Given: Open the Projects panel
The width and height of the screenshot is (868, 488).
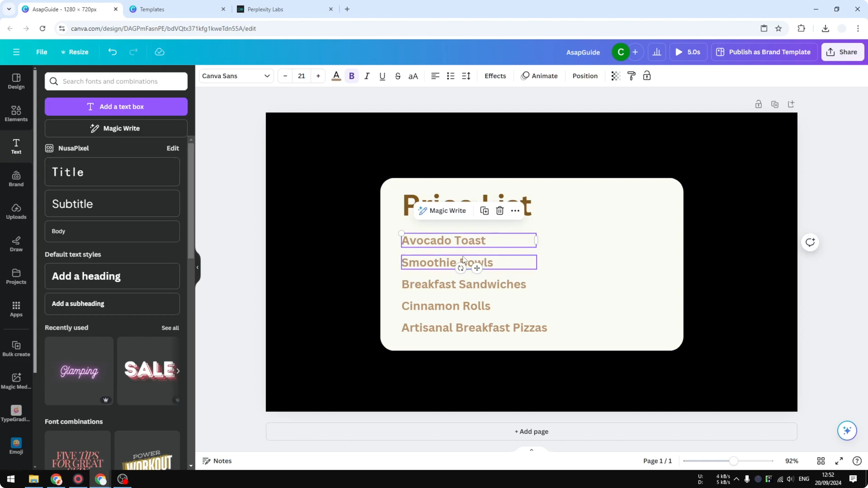Looking at the screenshot, I should point(16,277).
